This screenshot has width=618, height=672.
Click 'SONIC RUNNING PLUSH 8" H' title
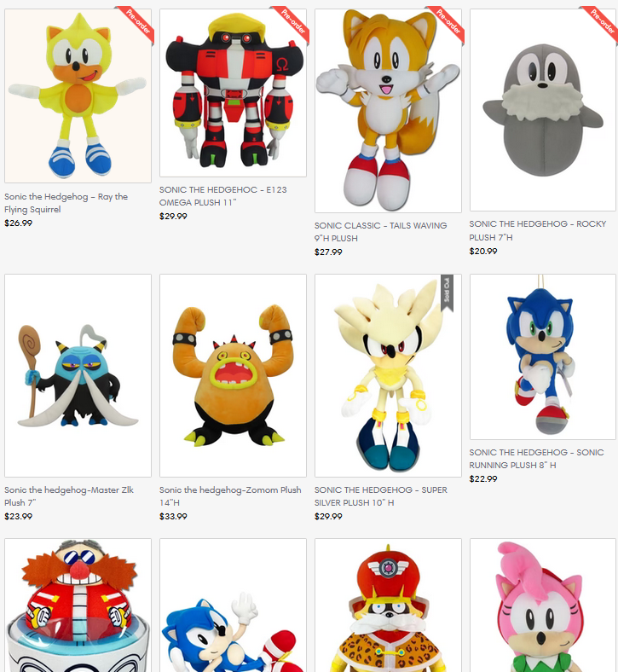point(537,459)
